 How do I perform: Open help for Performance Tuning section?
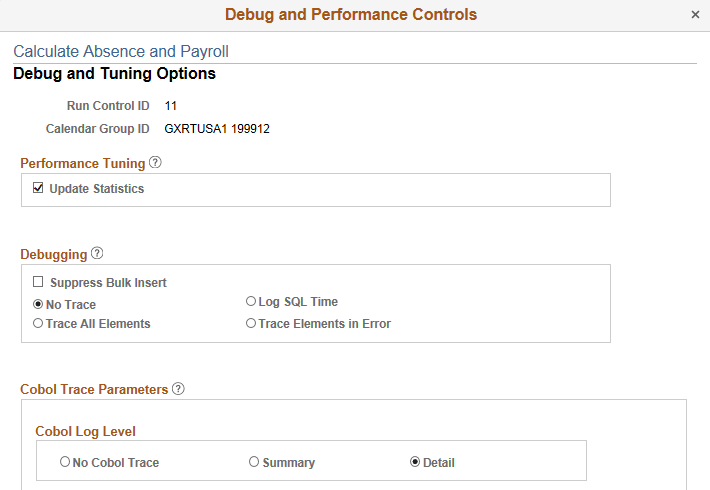pyautogui.click(x=155, y=163)
